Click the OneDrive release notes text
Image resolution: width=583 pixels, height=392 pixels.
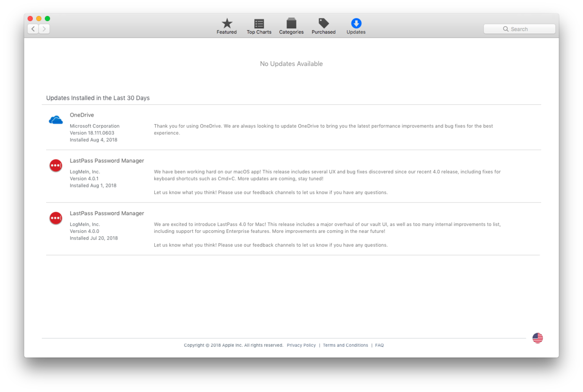click(324, 129)
